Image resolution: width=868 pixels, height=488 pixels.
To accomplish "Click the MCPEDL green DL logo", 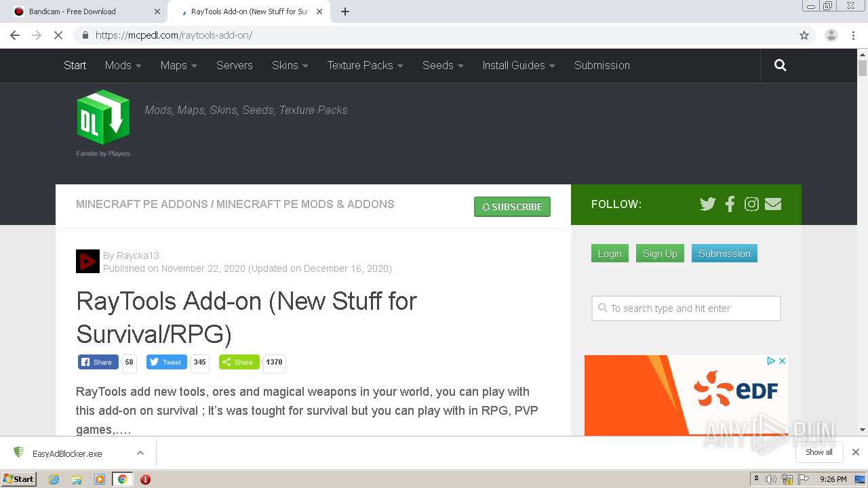I will click(x=103, y=118).
